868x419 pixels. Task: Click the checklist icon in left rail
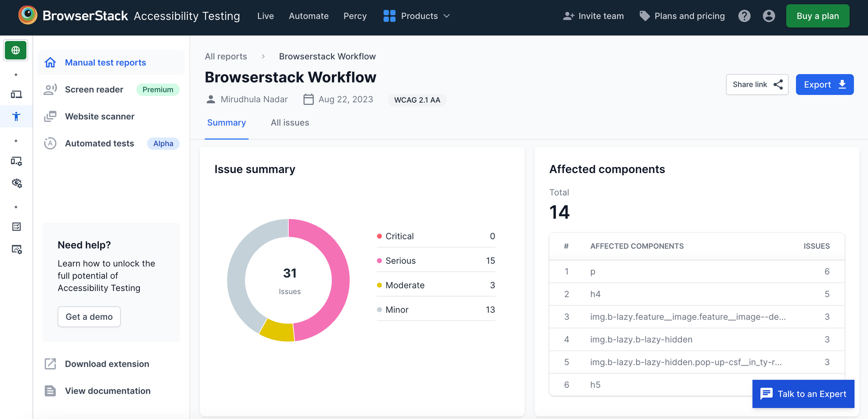tap(16, 226)
